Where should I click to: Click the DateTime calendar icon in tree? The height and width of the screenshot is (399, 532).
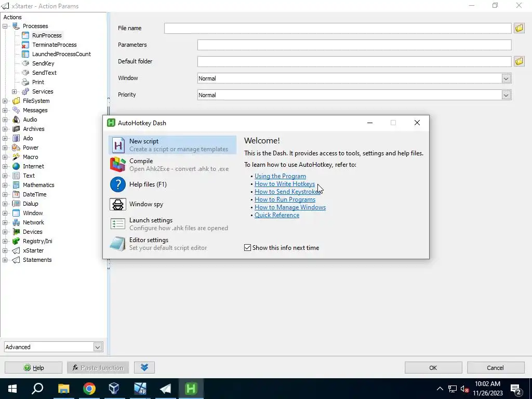pyautogui.click(x=16, y=194)
